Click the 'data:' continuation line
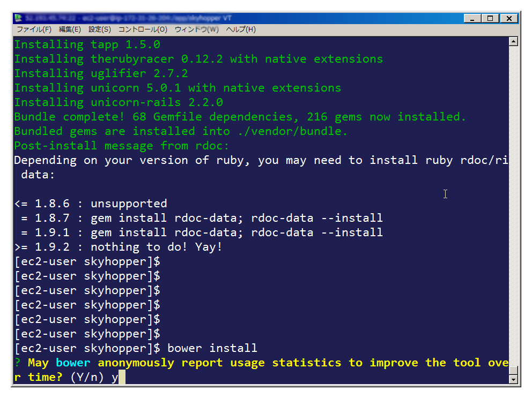This screenshot has height=398, width=532. click(38, 175)
